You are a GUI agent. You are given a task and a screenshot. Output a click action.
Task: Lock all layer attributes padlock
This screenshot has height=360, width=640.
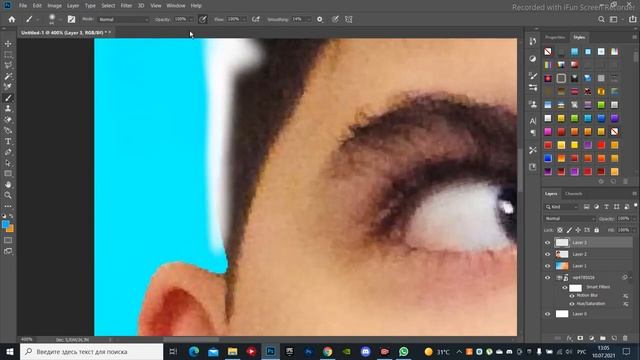pyautogui.click(x=596, y=230)
